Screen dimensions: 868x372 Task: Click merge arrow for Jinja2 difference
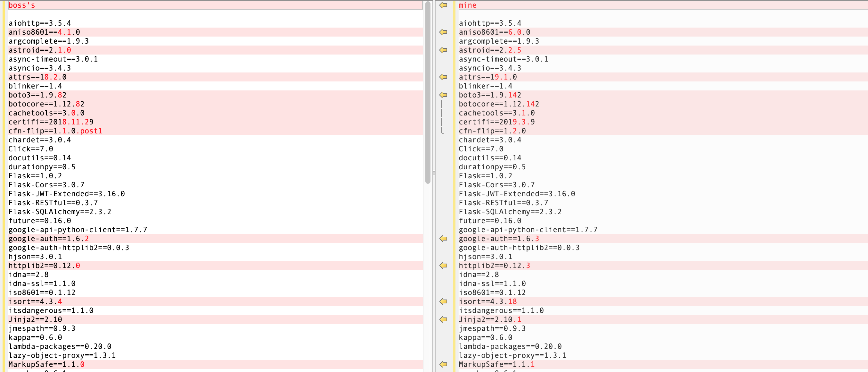pos(443,319)
